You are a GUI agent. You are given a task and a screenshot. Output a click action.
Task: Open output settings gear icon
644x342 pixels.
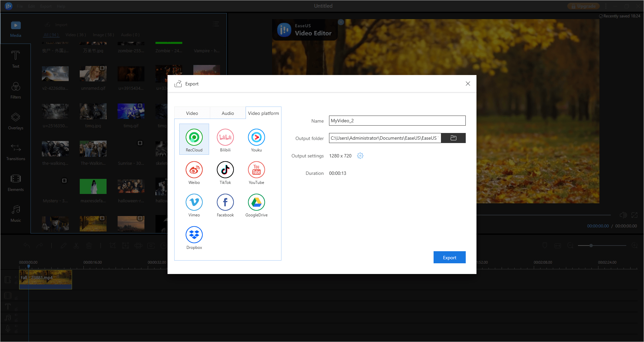[360, 156]
